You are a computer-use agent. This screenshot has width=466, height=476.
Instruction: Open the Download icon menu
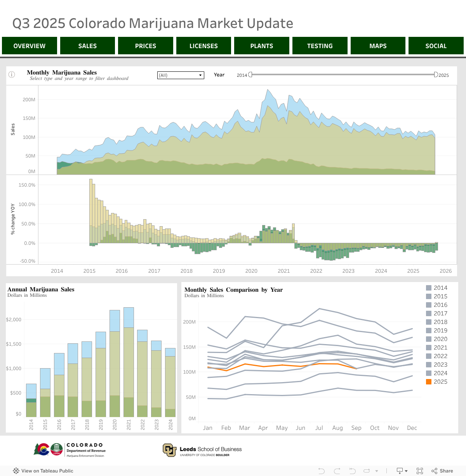tap(401, 471)
